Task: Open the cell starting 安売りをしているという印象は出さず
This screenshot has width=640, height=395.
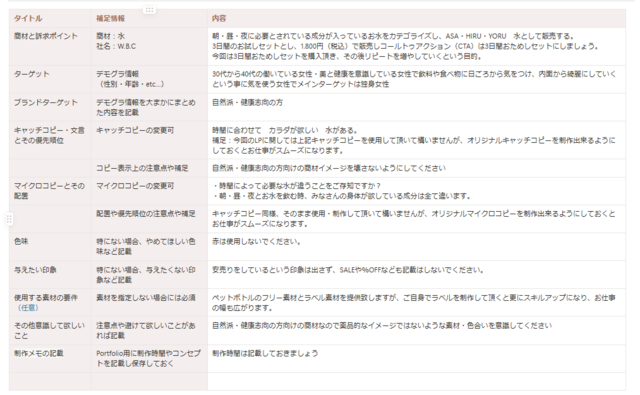Action: point(416,275)
